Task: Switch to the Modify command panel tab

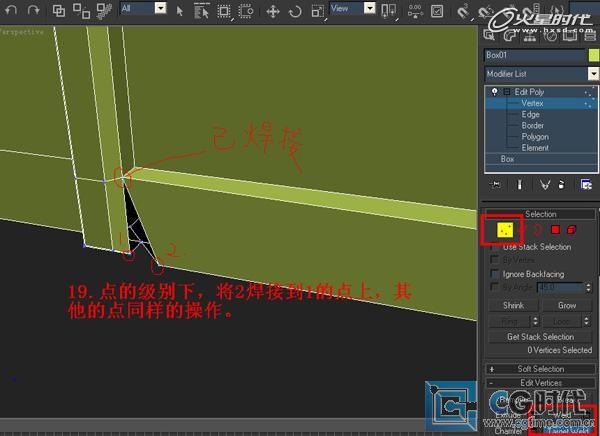Action: click(509, 35)
